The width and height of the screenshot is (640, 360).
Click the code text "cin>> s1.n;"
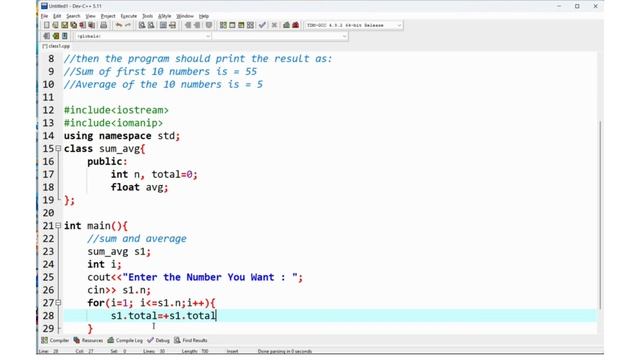click(119, 290)
